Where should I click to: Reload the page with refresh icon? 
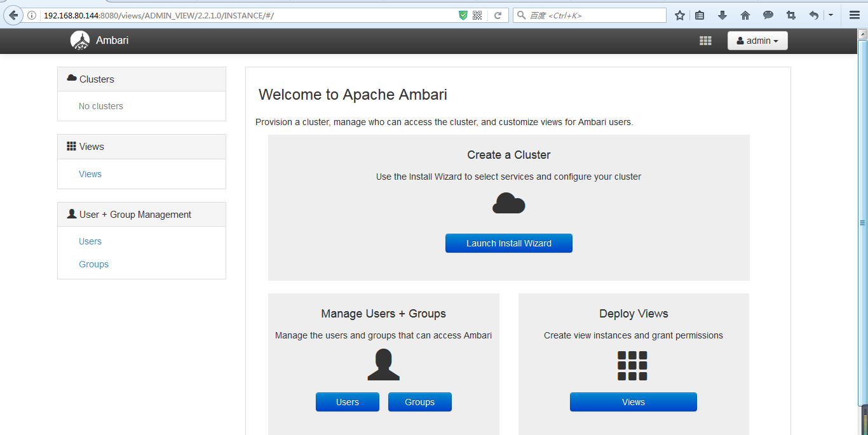tap(498, 15)
